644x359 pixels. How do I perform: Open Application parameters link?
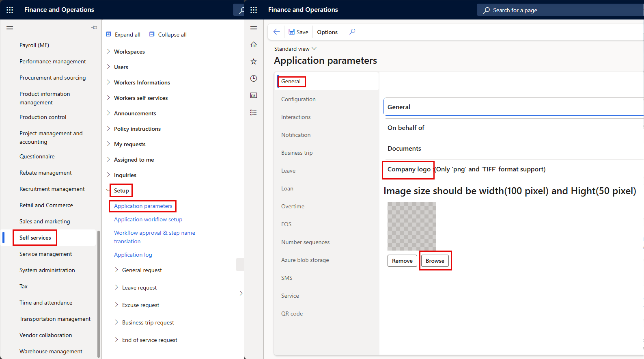[143, 206]
